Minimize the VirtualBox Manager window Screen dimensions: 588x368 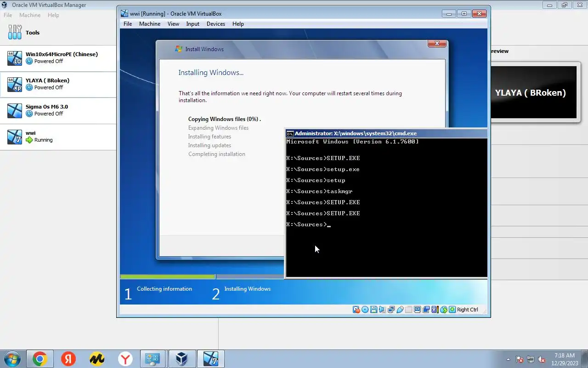(549, 5)
